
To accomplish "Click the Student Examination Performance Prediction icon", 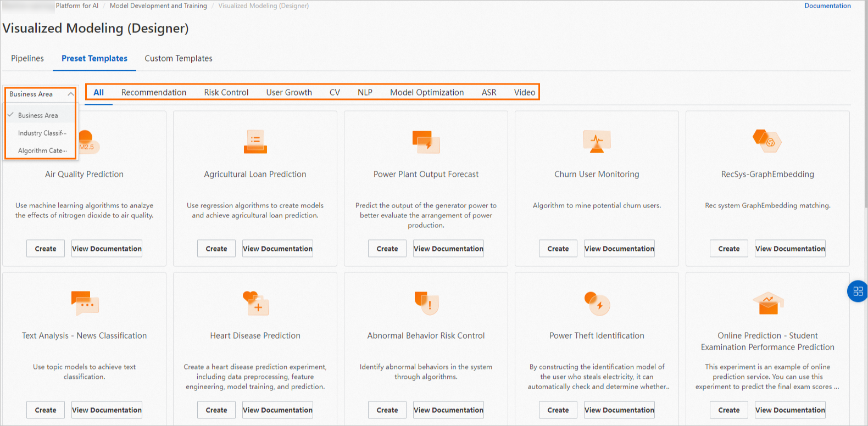I will 768,303.
